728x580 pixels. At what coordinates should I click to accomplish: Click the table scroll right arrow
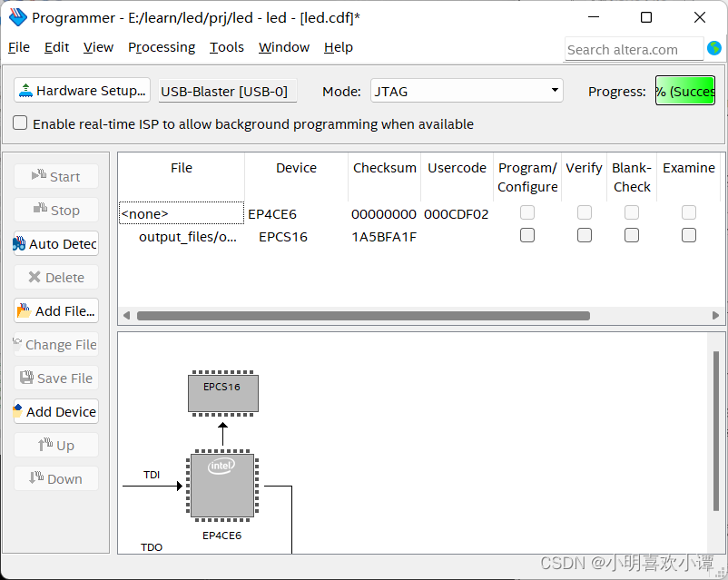715,316
